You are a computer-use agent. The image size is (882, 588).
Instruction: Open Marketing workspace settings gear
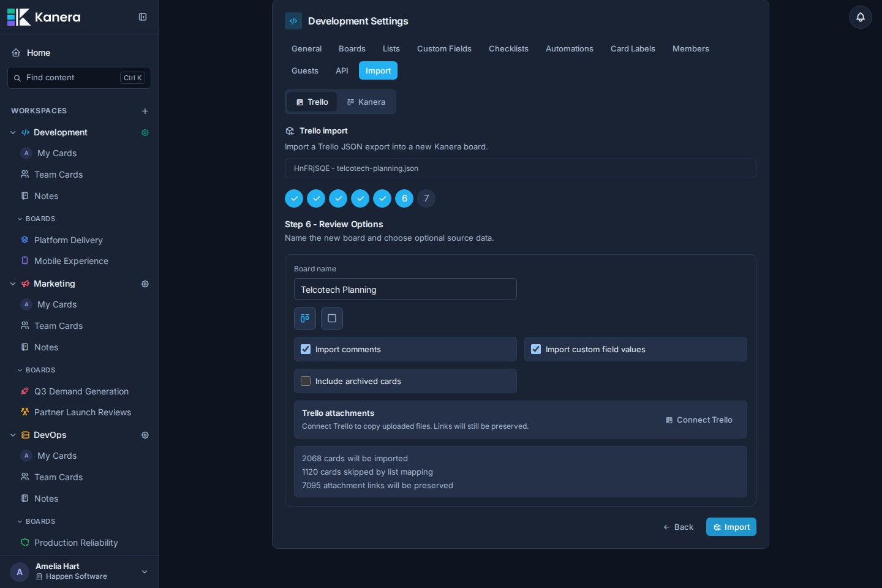point(145,284)
